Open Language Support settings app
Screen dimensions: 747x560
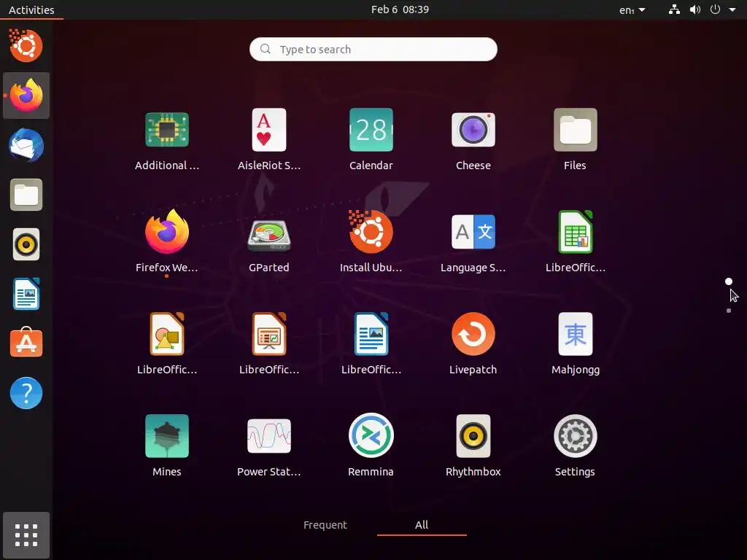tap(473, 232)
